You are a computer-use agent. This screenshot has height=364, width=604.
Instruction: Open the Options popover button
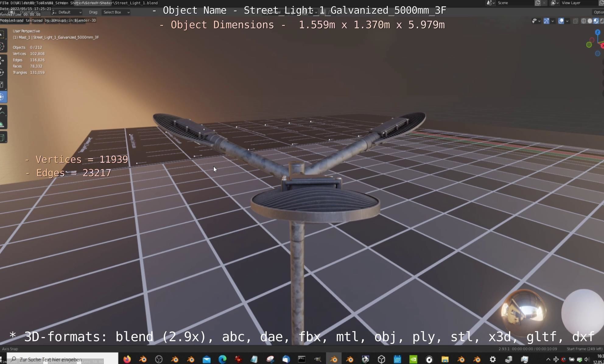coord(598,12)
